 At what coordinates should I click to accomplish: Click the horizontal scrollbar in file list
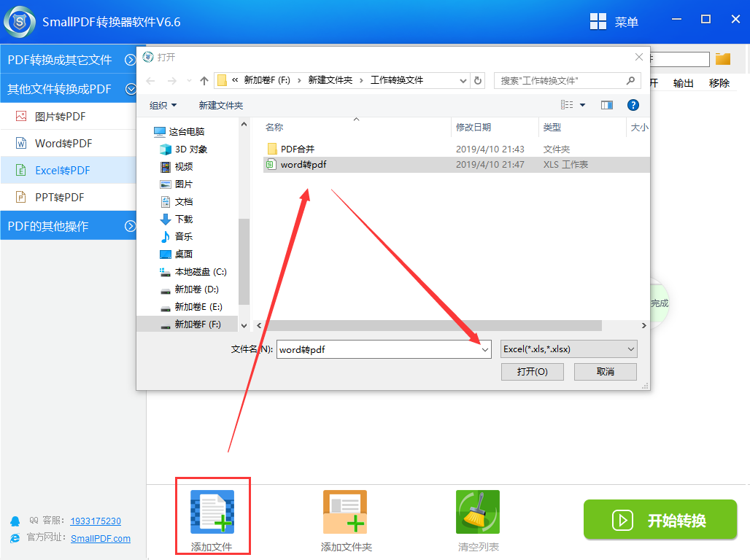click(433, 326)
